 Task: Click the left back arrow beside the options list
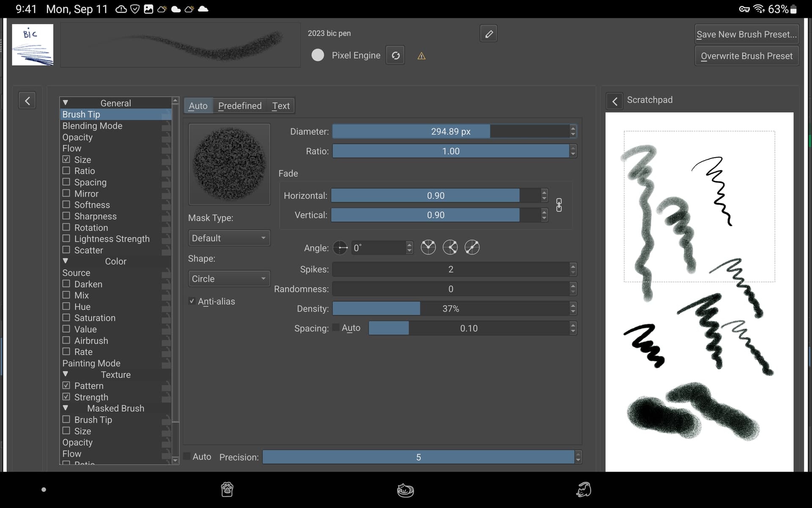(27, 101)
